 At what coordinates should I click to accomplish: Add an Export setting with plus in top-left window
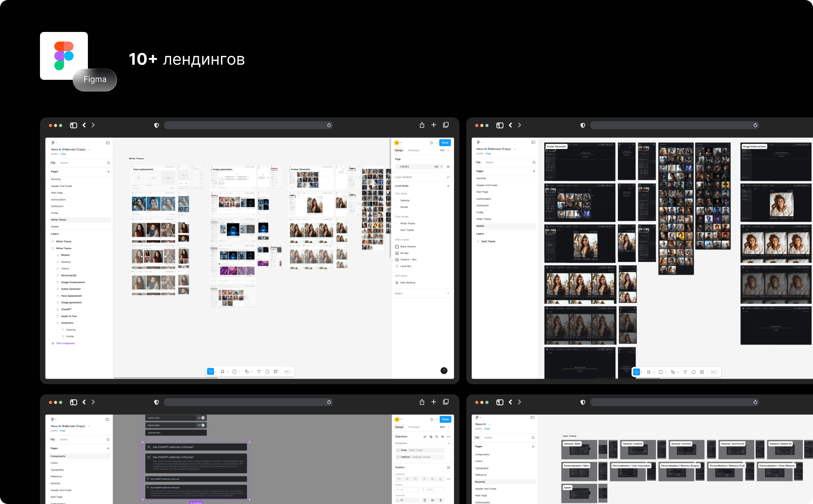coord(448,294)
